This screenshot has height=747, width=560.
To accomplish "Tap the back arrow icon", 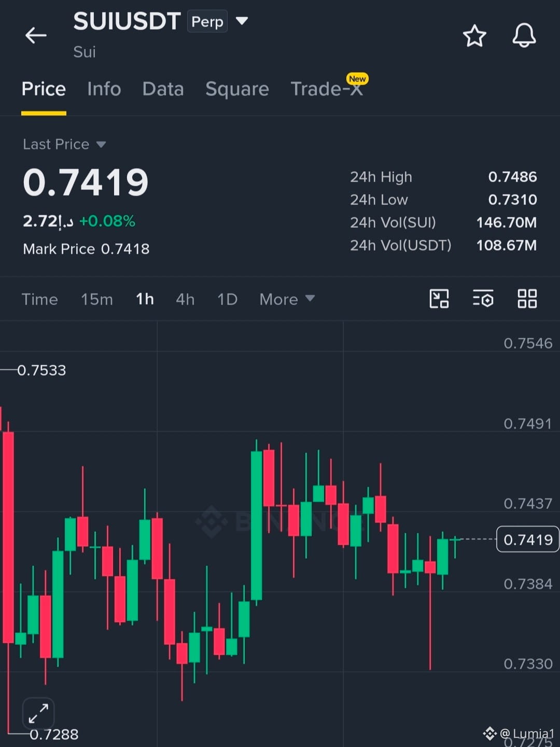I will pyautogui.click(x=36, y=35).
